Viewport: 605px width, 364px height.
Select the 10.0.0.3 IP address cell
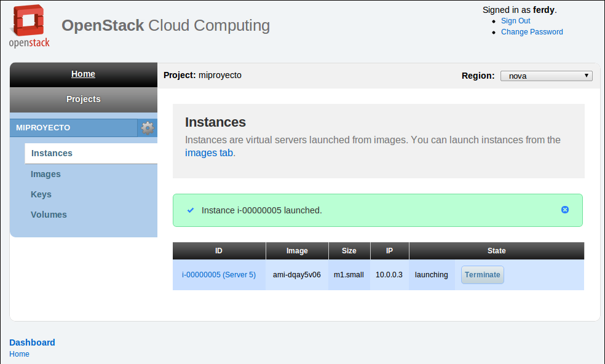pyautogui.click(x=389, y=275)
